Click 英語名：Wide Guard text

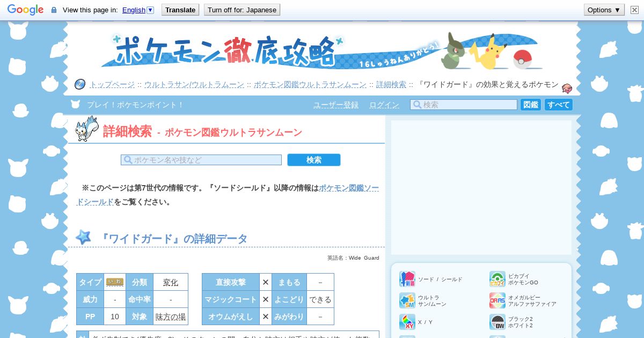(x=353, y=258)
